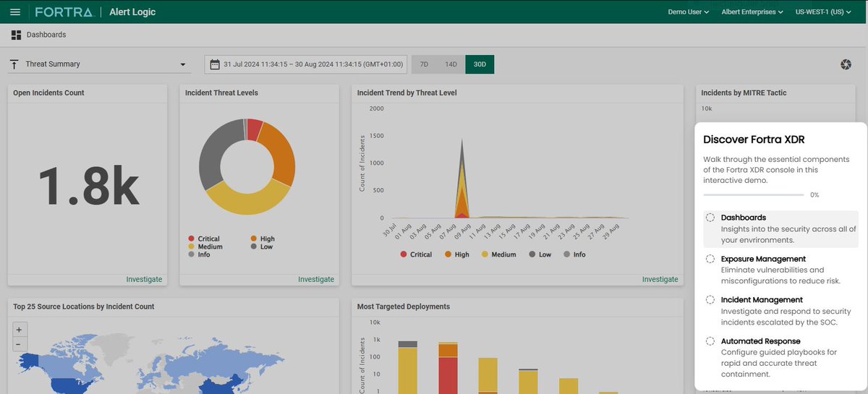Open the Automated Response demo step

click(780, 357)
